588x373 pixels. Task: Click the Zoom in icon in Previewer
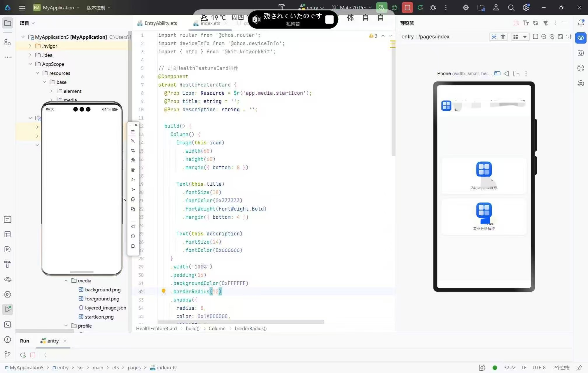pos(552,37)
